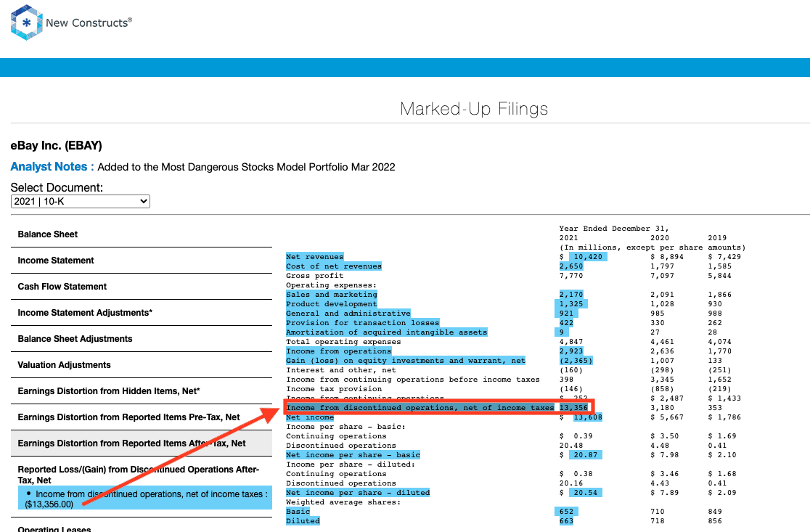The image size is (810, 532).
Task: Click the highlighted General and administrative label
Action: coord(348,313)
